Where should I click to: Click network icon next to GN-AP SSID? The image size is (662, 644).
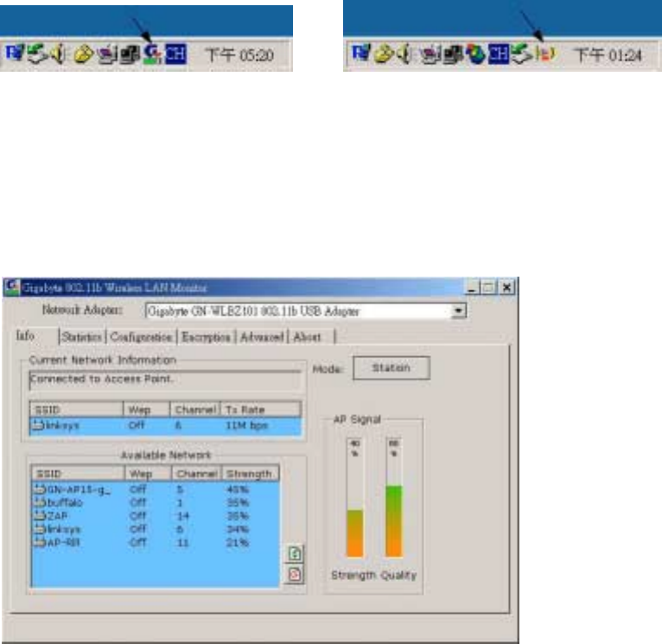click(x=39, y=489)
